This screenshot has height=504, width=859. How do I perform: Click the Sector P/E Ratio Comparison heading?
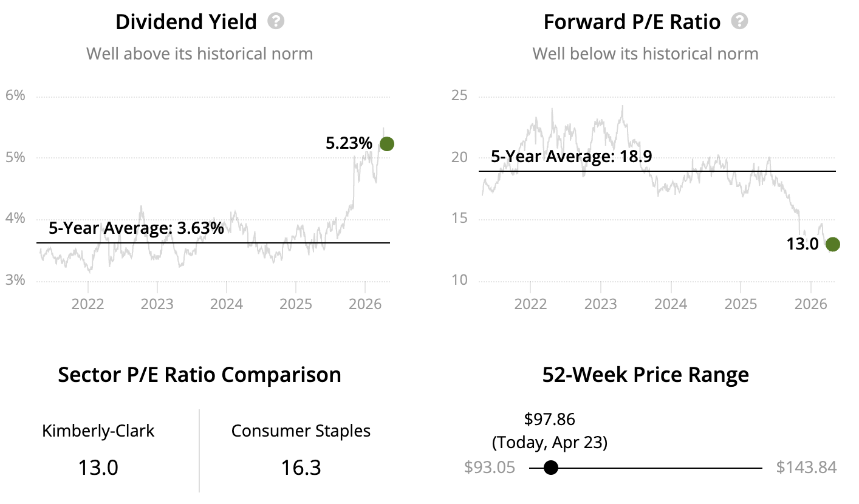pos(199,375)
